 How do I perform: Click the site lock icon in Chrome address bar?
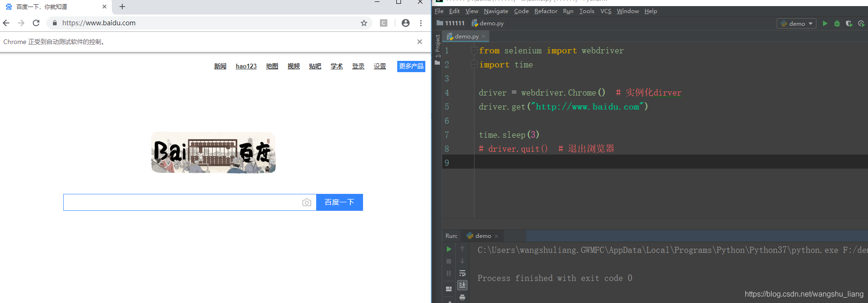pos(55,23)
